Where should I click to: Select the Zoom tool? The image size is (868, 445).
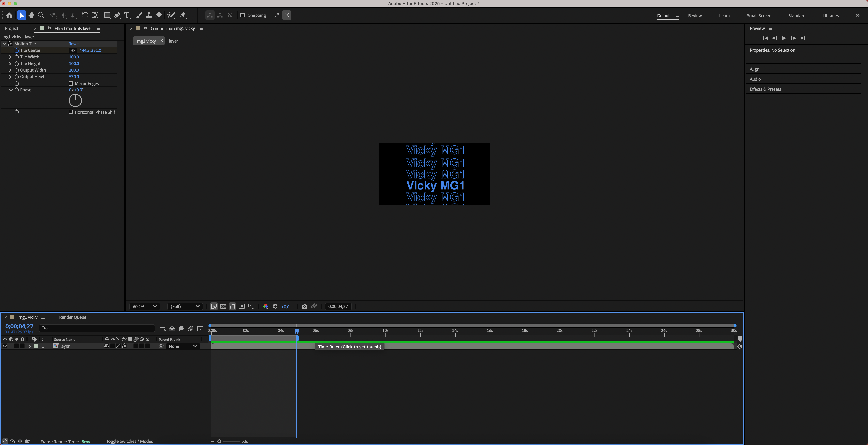pyautogui.click(x=41, y=15)
